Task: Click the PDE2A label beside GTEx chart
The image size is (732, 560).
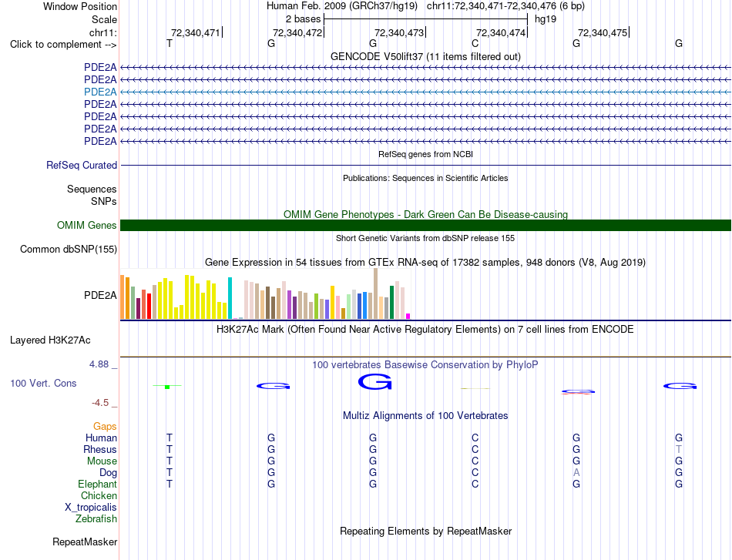Action: (x=100, y=295)
